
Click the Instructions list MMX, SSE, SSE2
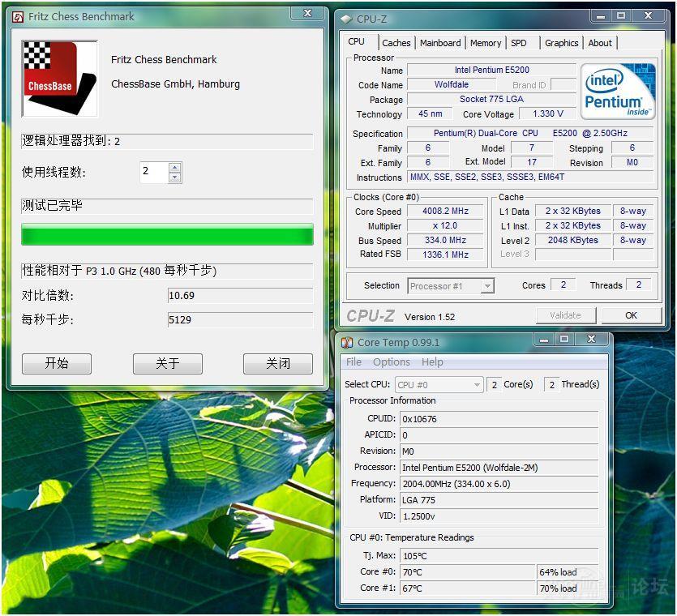click(530, 177)
